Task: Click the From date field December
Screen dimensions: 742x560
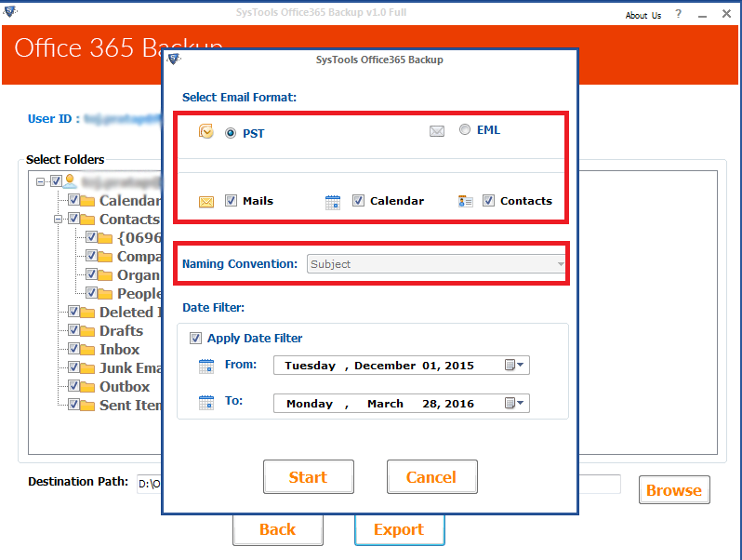Action: pos(385,366)
